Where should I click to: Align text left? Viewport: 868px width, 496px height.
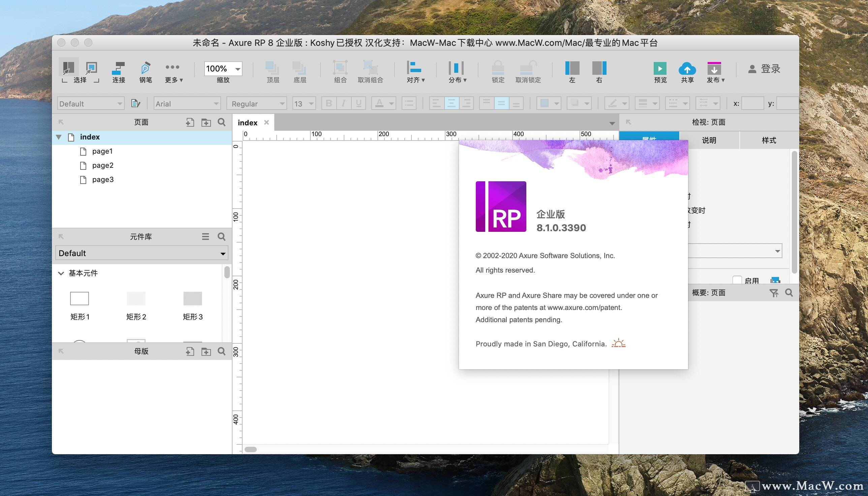436,103
